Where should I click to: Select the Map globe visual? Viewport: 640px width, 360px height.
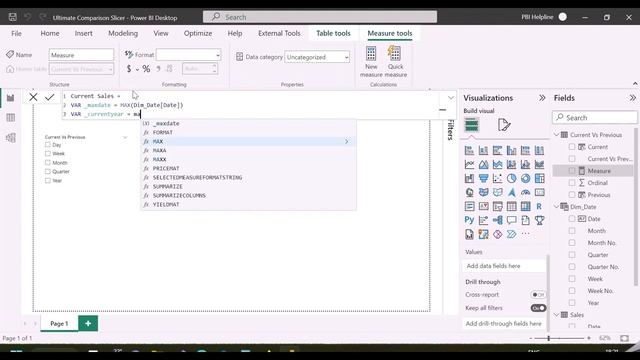click(469, 192)
